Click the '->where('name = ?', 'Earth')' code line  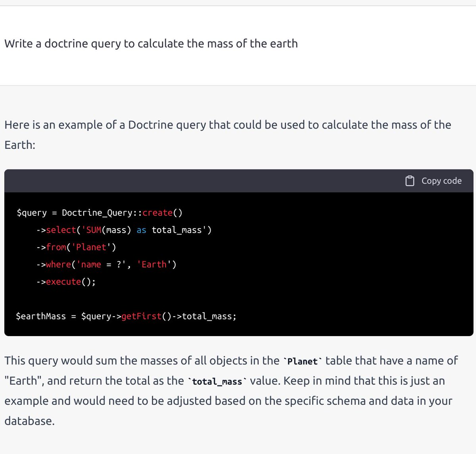(106, 264)
